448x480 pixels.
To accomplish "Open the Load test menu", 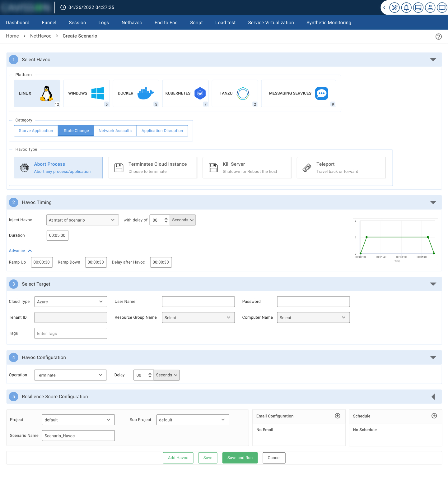I will point(225,23).
